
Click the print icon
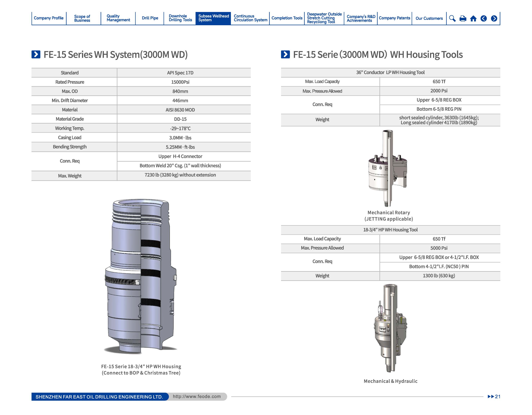[463, 19]
